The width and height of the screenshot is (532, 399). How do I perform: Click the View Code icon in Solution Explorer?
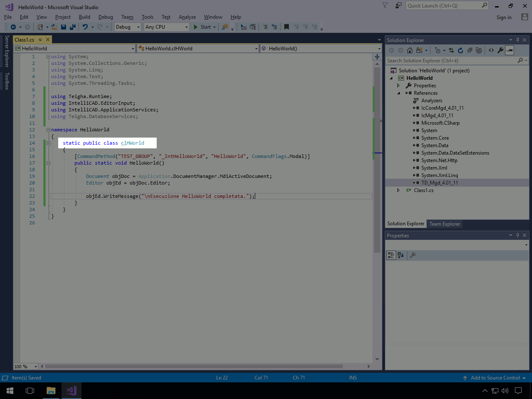[x=491, y=50]
